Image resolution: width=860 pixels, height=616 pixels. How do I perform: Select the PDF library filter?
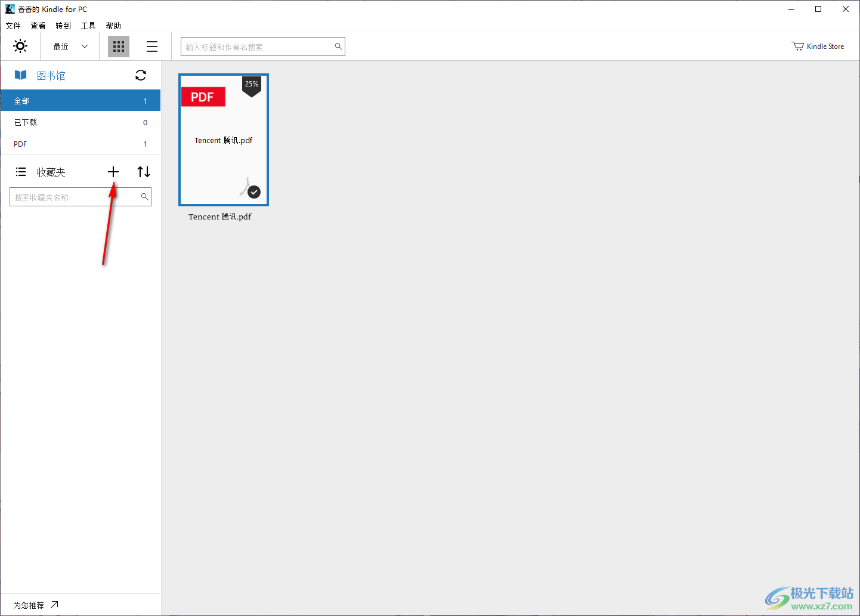pyautogui.click(x=81, y=144)
